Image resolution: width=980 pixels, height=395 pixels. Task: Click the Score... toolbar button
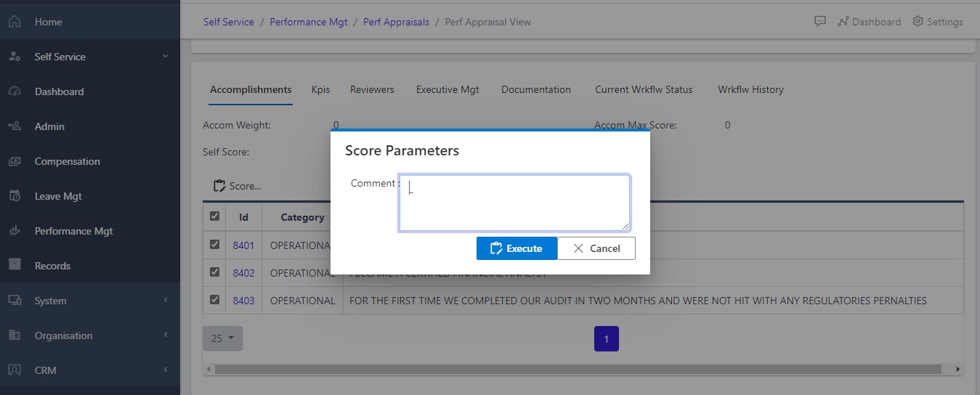tap(238, 186)
